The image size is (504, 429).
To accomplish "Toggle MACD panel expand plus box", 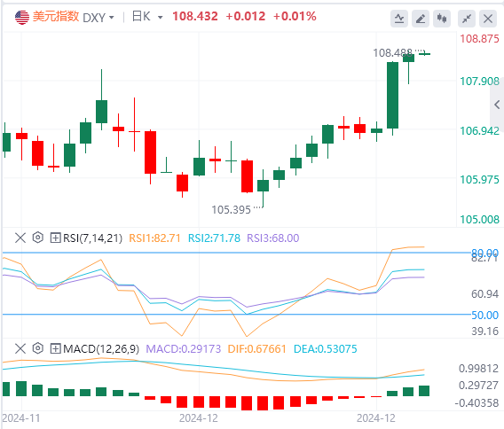I will tap(55, 348).
